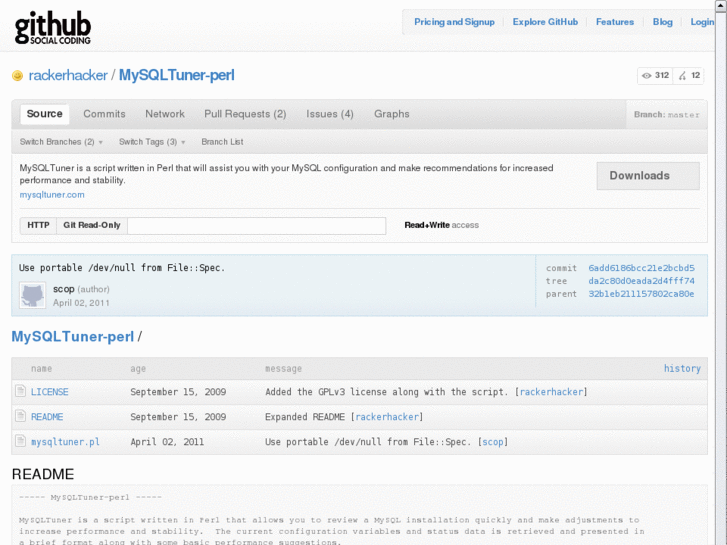Click the clone URL text field
The width and height of the screenshot is (727, 545).
[x=257, y=226]
